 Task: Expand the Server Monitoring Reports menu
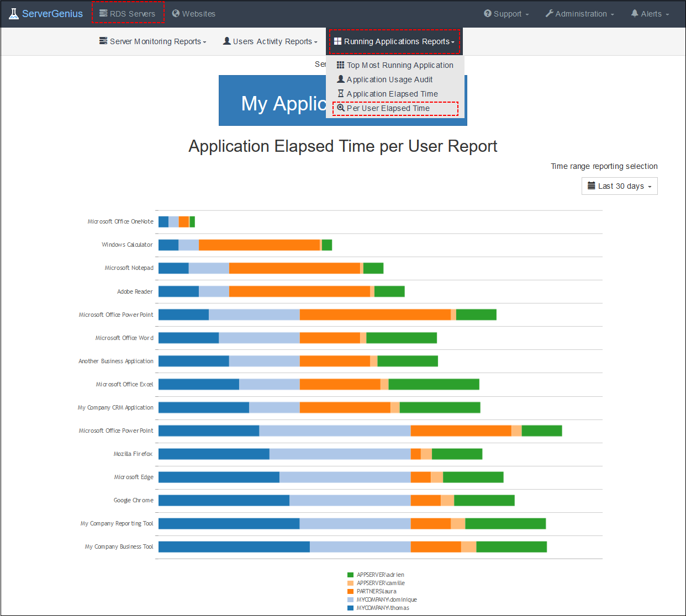152,41
